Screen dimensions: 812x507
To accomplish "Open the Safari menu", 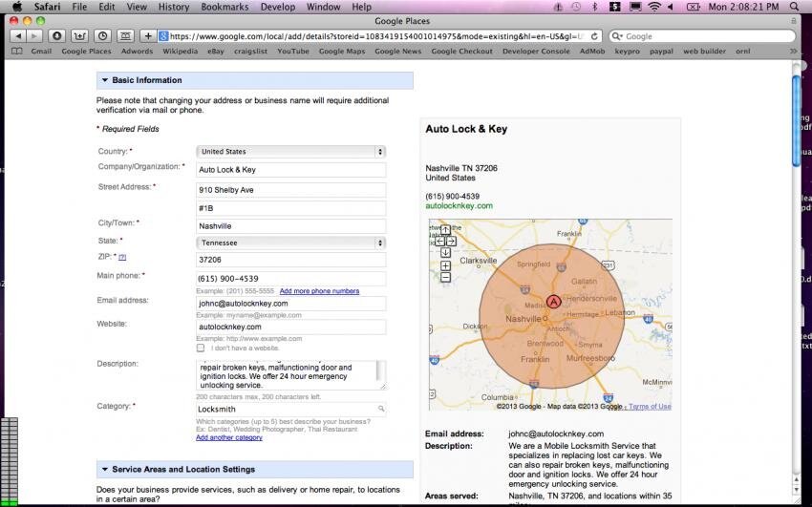I will (x=48, y=7).
